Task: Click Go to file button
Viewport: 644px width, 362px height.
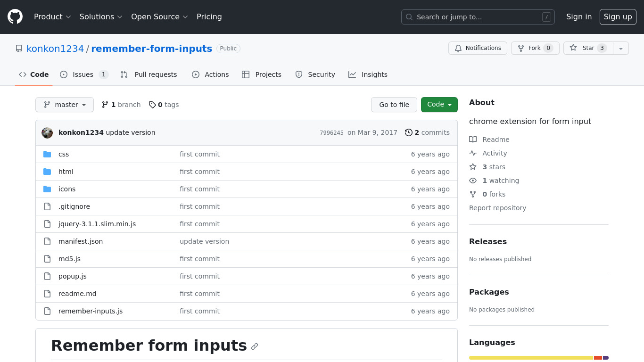Action: click(x=394, y=105)
